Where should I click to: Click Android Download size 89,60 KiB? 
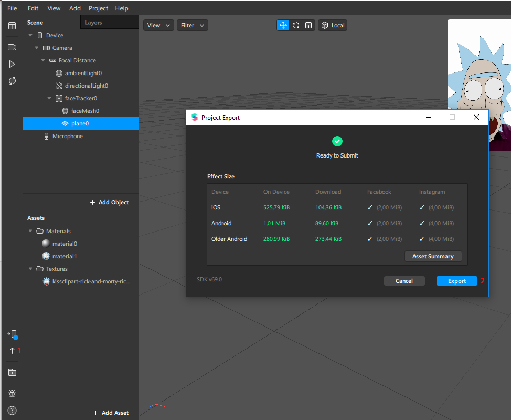[x=326, y=223]
